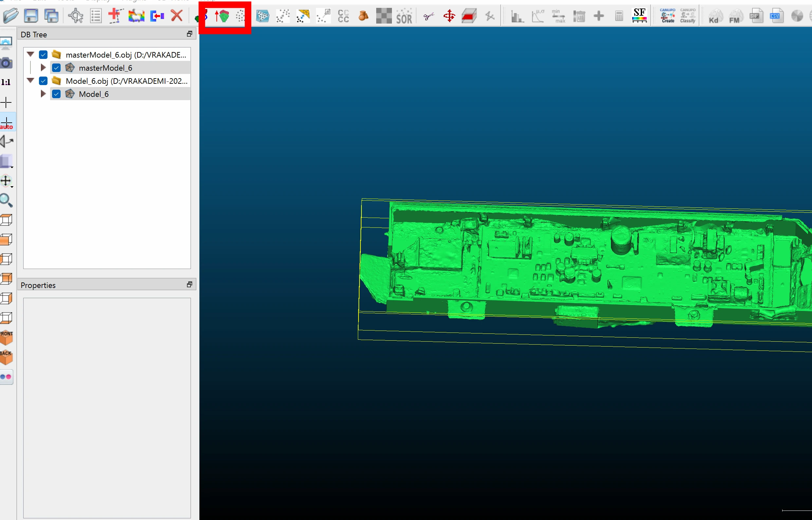Expand the Model_6 mesh node arrow
The height and width of the screenshot is (520, 812).
coord(43,94)
